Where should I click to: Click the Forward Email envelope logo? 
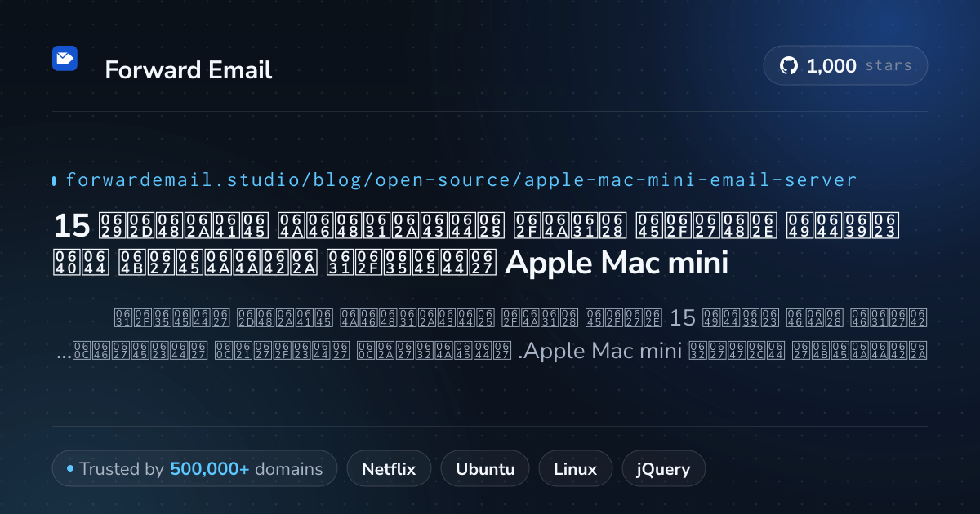[x=65, y=59]
